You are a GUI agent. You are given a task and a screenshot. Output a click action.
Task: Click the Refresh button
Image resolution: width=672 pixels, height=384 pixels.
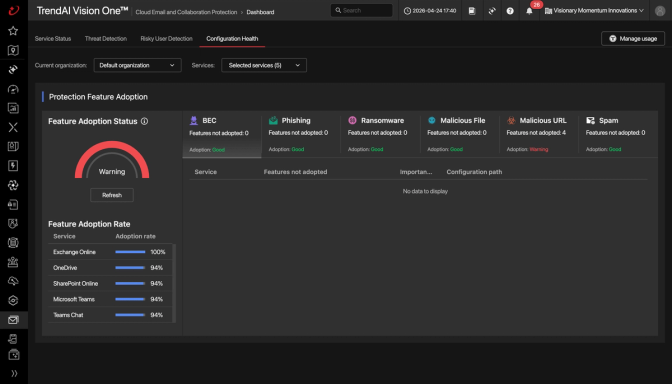click(x=112, y=195)
